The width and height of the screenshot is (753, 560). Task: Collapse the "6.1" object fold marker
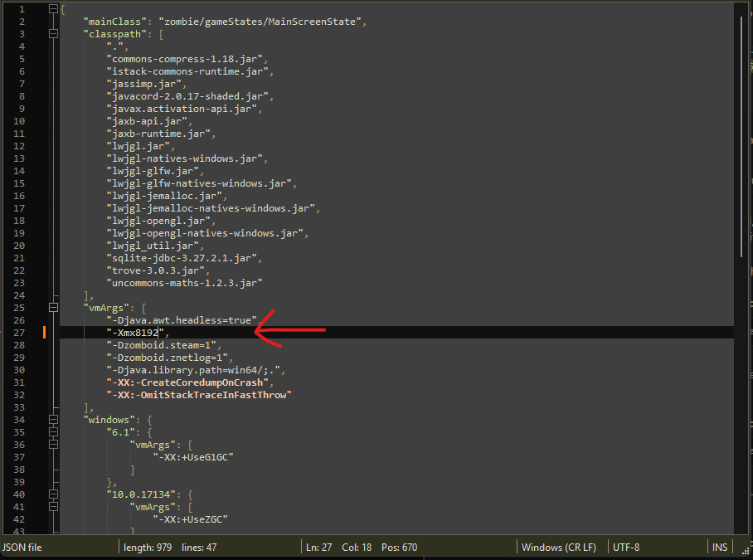point(53,431)
